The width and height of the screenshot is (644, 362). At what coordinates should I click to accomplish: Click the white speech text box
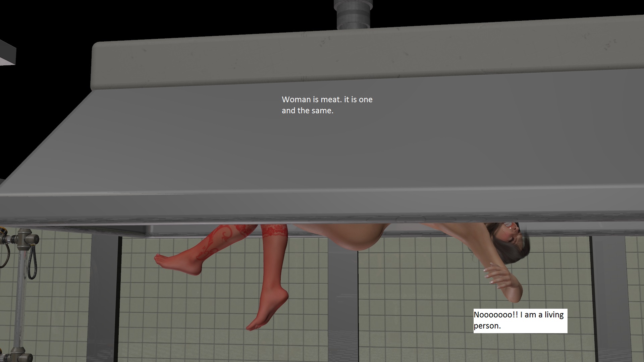520,320
